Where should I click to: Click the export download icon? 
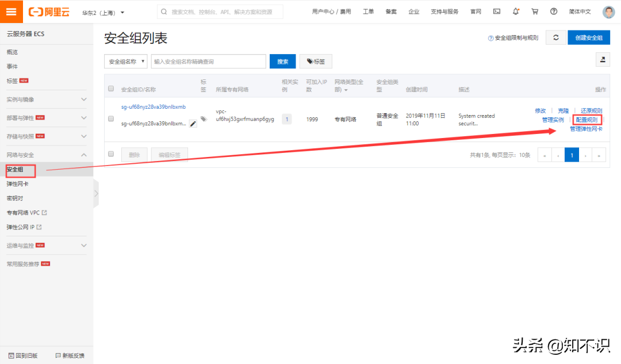tap(602, 59)
